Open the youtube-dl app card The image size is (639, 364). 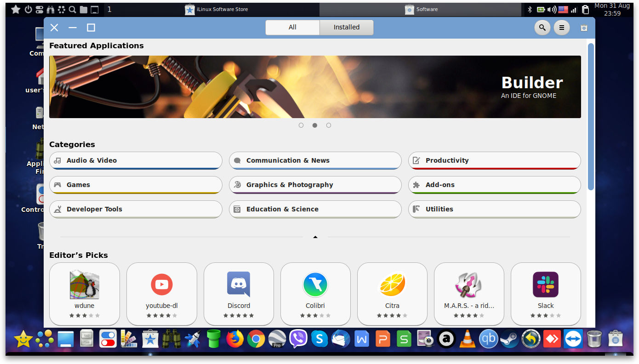(162, 294)
